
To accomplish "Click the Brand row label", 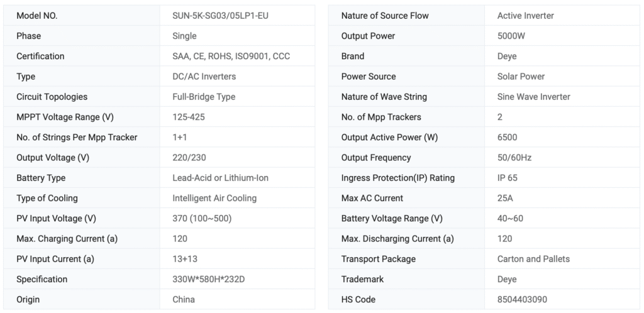I will pyautogui.click(x=353, y=56).
